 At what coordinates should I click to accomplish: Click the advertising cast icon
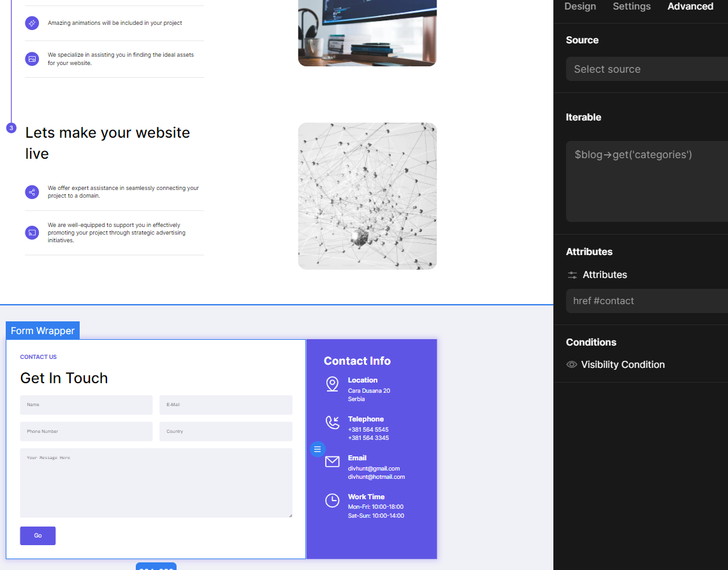[32, 232]
